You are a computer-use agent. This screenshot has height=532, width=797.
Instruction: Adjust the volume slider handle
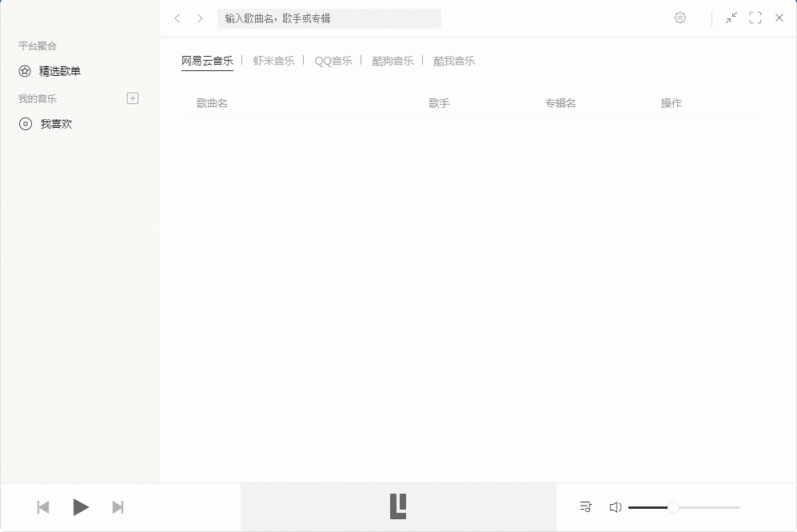pos(674,506)
